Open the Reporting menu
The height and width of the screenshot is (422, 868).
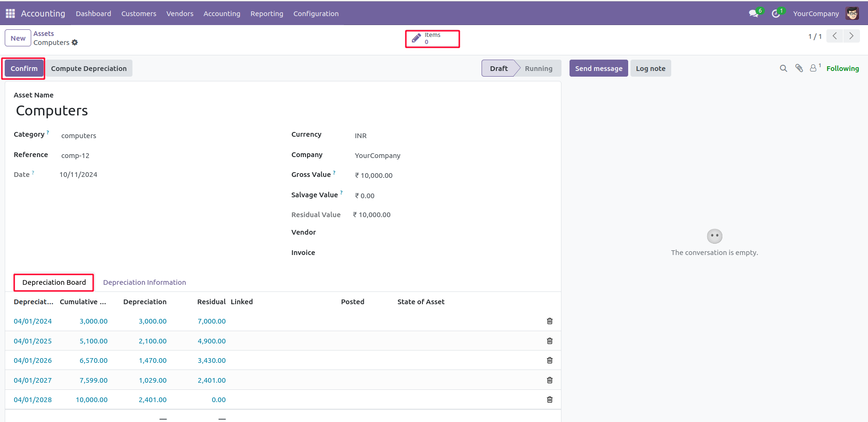click(x=267, y=14)
